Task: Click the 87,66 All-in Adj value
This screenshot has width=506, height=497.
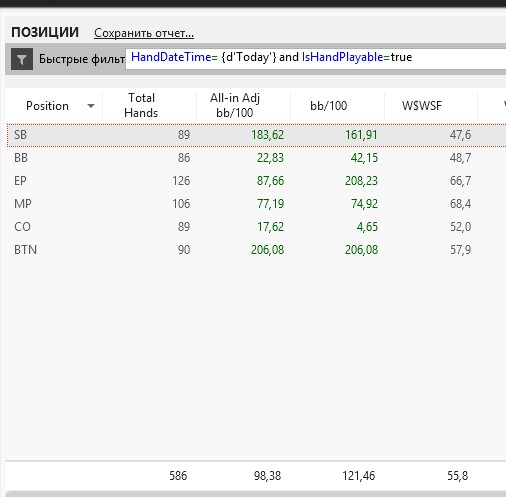Action: pos(270,181)
